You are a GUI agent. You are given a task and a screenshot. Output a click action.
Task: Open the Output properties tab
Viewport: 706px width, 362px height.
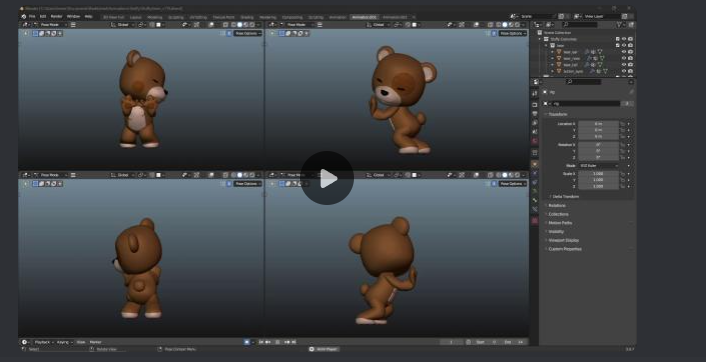pos(535,114)
